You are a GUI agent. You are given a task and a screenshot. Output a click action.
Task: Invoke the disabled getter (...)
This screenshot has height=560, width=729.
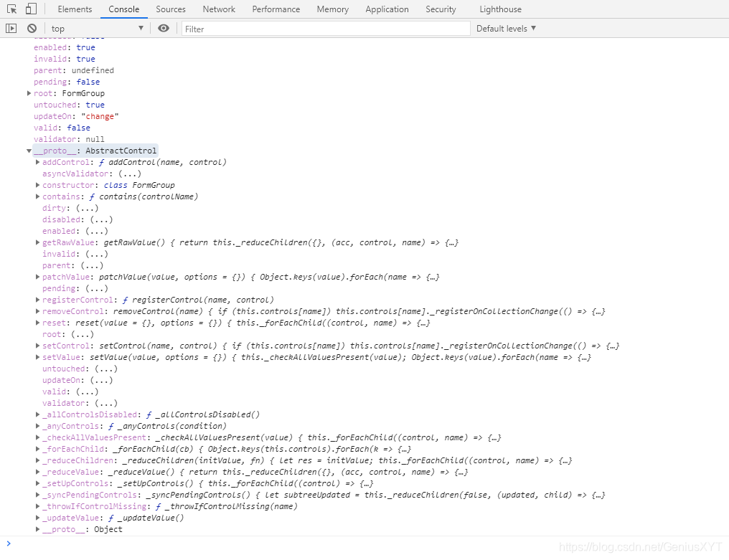(x=101, y=219)
